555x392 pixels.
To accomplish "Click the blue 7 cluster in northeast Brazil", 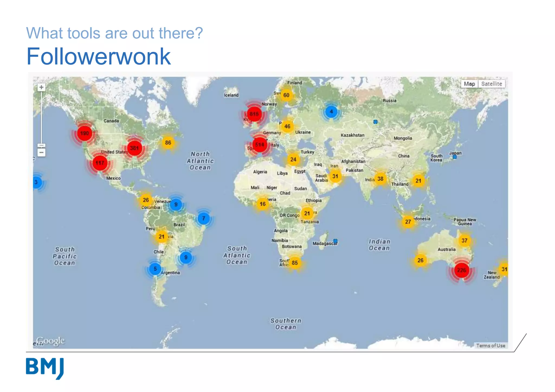I will pos(204,218).
